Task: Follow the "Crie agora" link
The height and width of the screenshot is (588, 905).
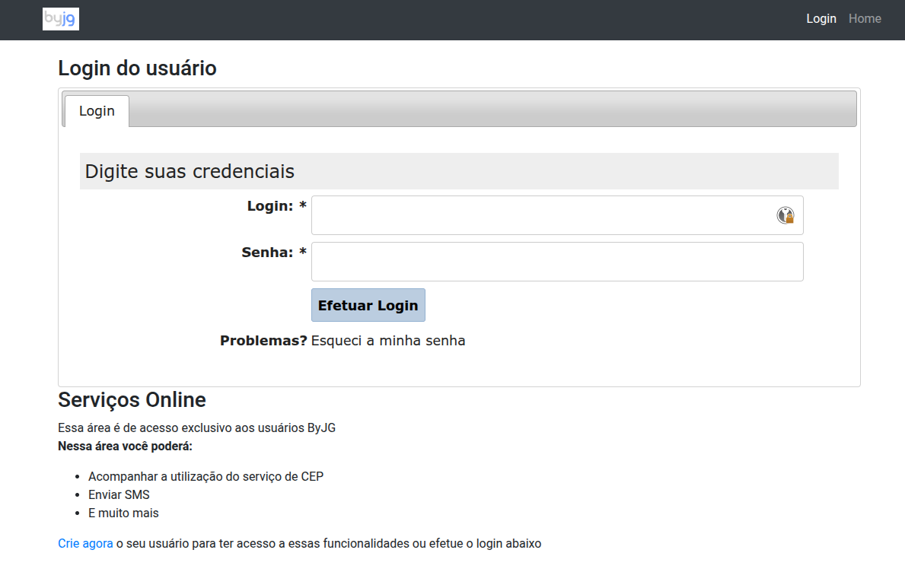Action: (x=85, y=543)
